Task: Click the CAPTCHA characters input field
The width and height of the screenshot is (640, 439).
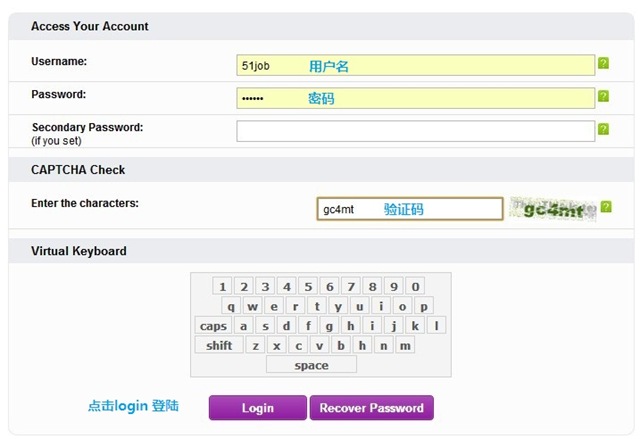Action: (409, 209)
